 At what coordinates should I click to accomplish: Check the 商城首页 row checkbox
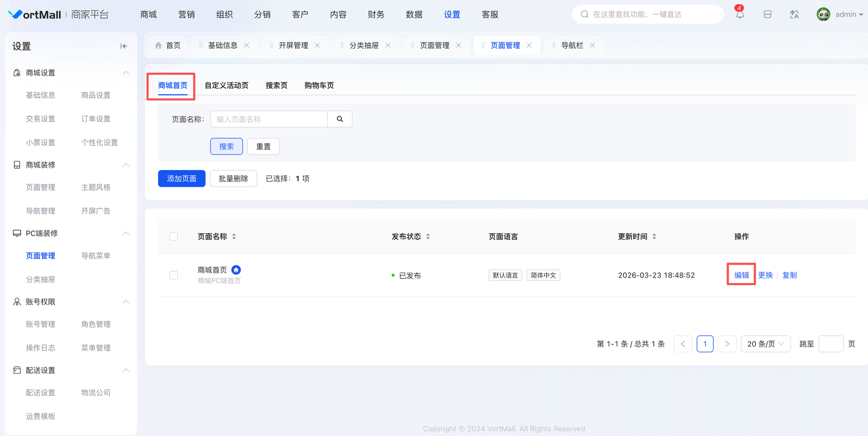[174, 275]
